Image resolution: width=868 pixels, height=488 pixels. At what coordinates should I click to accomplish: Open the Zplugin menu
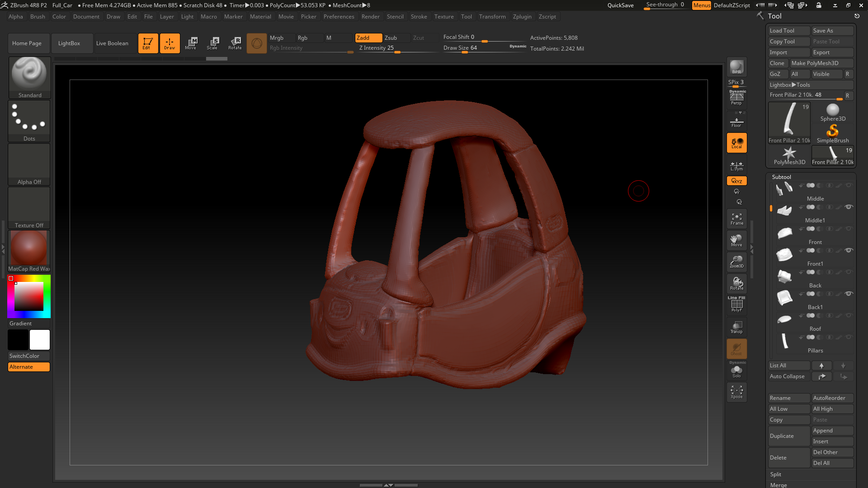tap(522, 17)
